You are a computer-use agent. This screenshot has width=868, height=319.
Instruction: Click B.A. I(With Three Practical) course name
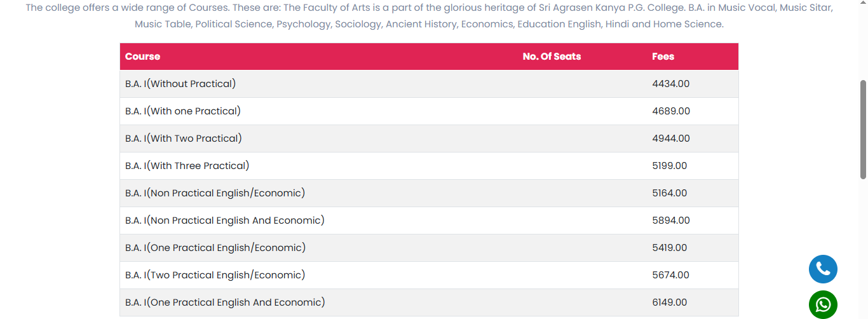pyautogui.click(x=187, y=166)
